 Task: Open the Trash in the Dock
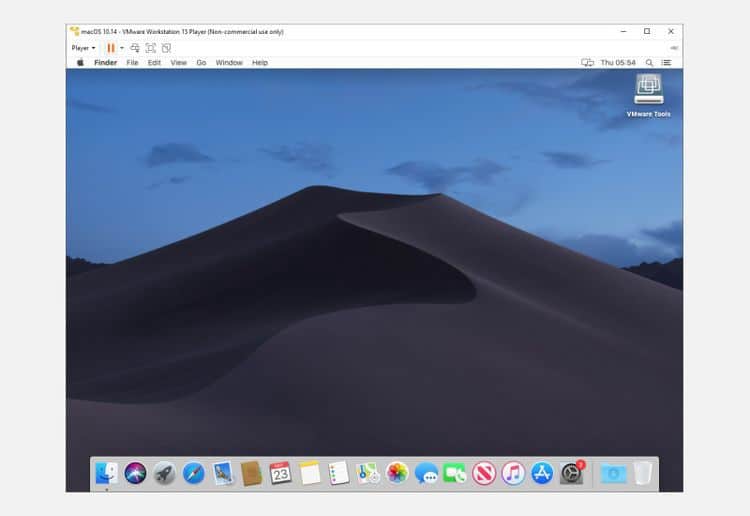[x=643, y=473]
